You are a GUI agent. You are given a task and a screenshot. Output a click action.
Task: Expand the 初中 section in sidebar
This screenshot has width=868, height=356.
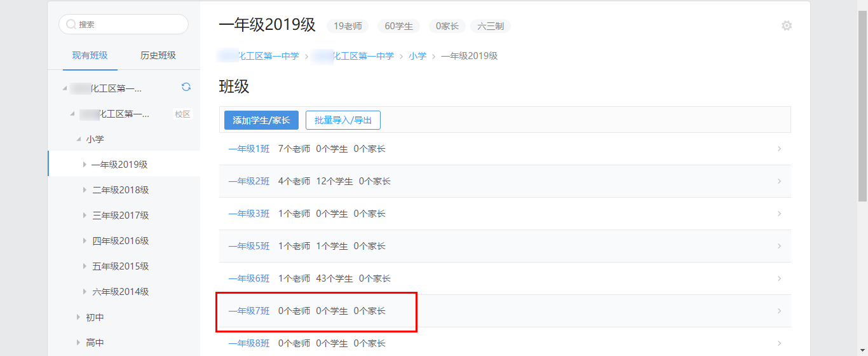(x=78, y=317)
